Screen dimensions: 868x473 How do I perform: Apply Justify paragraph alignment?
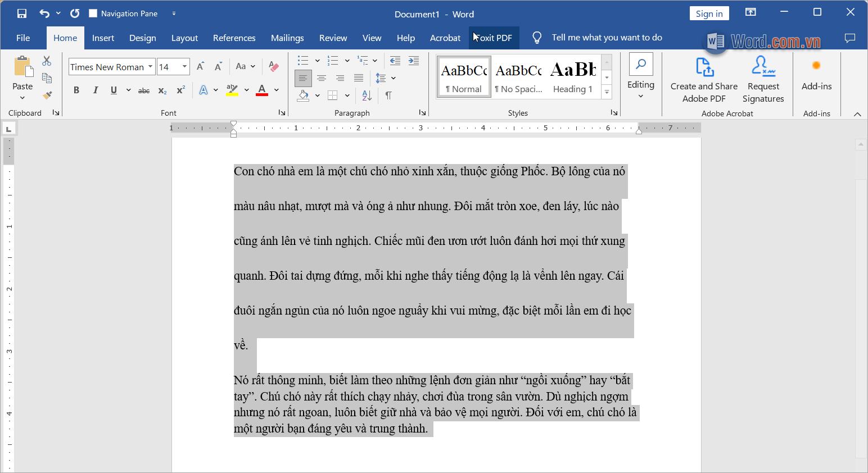point(358,78)
